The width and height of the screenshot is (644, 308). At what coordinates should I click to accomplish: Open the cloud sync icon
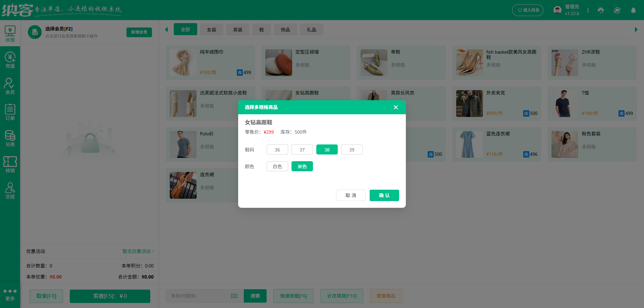(617, 10)
